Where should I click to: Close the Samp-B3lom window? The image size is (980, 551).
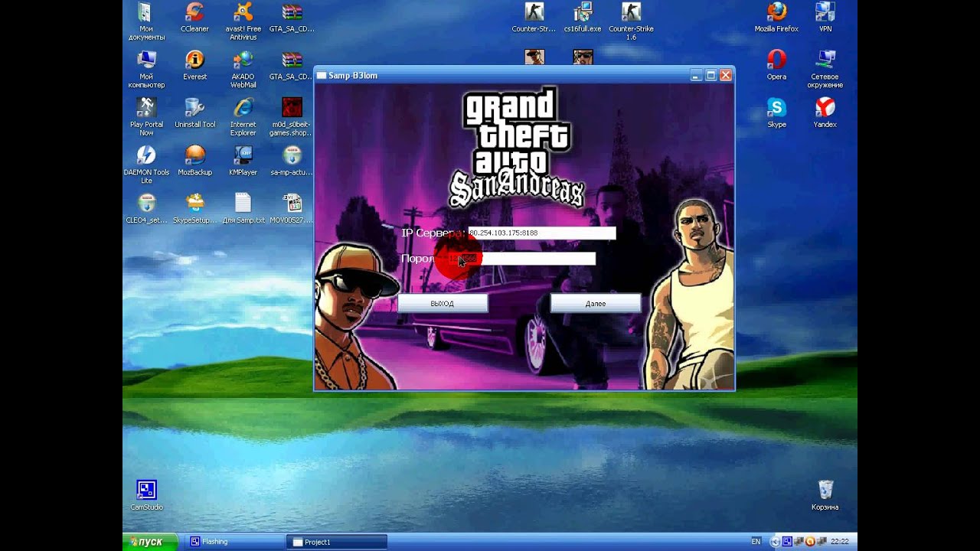(726, 75)
